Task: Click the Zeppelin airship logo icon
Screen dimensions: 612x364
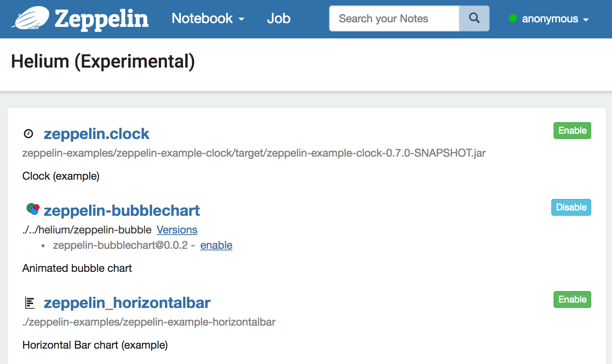Action: 31,18
